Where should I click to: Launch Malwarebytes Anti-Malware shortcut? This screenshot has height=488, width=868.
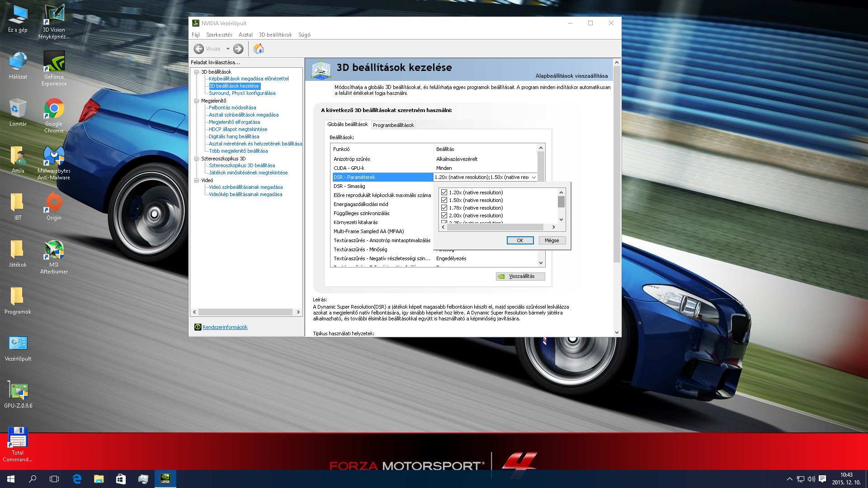[54, 163]
